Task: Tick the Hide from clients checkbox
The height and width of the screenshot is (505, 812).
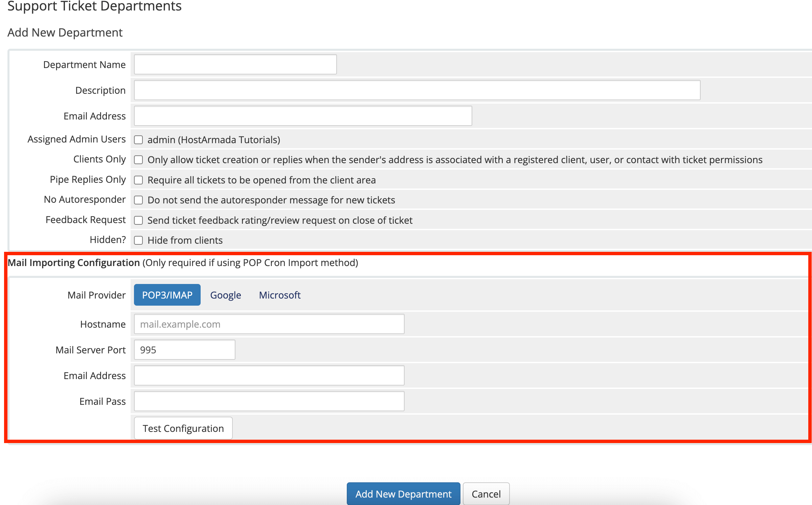Action: pos(138,240)
